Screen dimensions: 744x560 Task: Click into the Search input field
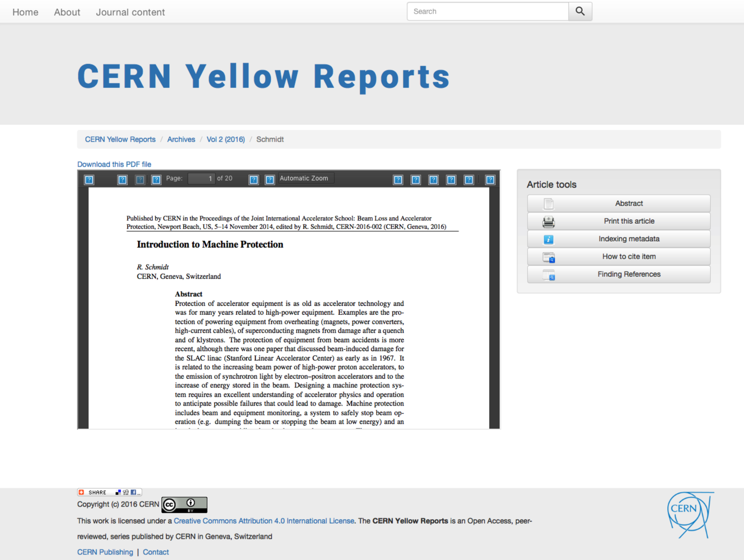tap(488, 11)
